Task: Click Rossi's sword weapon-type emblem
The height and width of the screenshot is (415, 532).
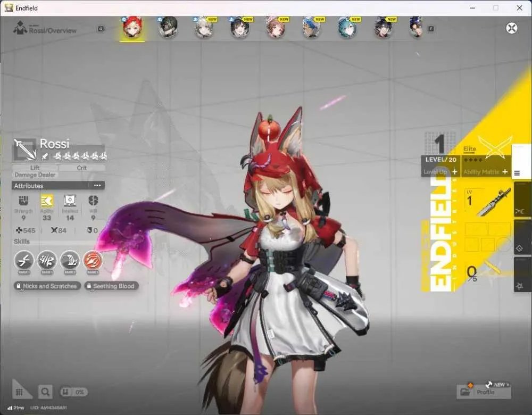Action: pyautogui.click(x=24, y=150)
